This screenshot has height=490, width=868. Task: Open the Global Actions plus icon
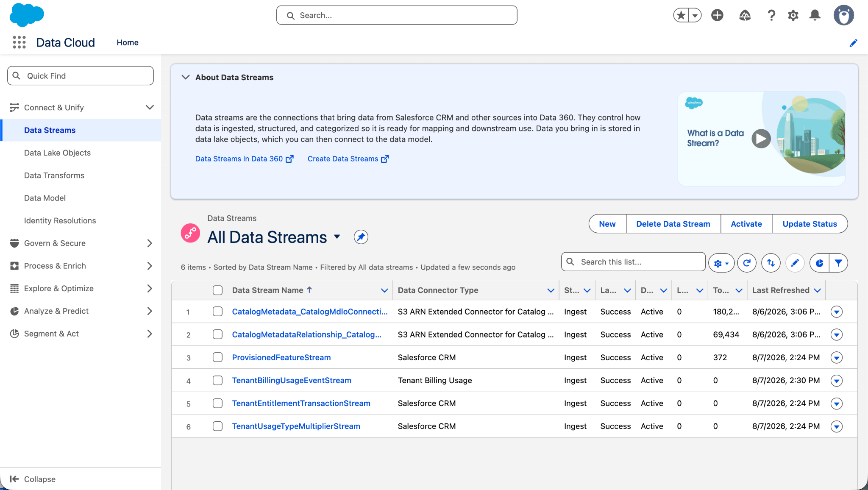(717, 15)
